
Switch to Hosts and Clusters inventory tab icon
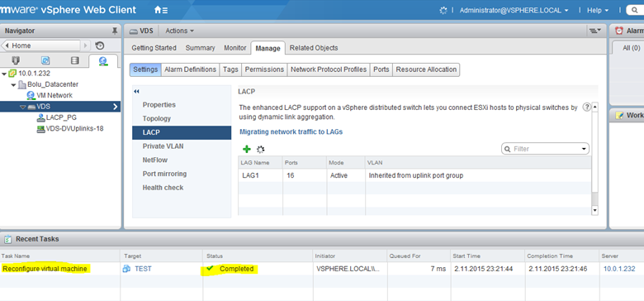click(x=16, y=61)
